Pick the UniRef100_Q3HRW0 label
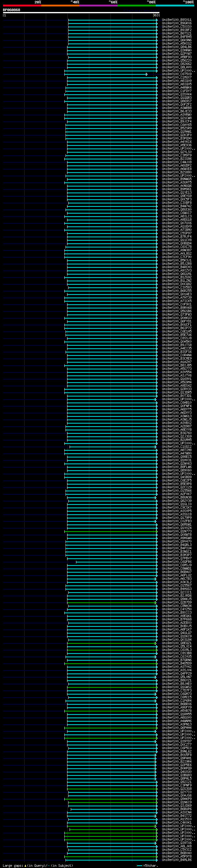The image size is (197, 868). [176, 50]
